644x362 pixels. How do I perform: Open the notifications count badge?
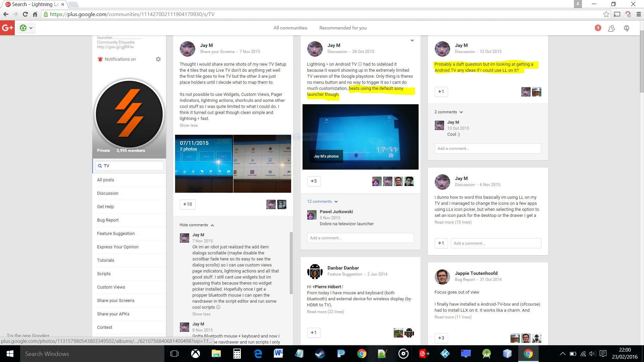pyautogui.click(x=598, y=28)
